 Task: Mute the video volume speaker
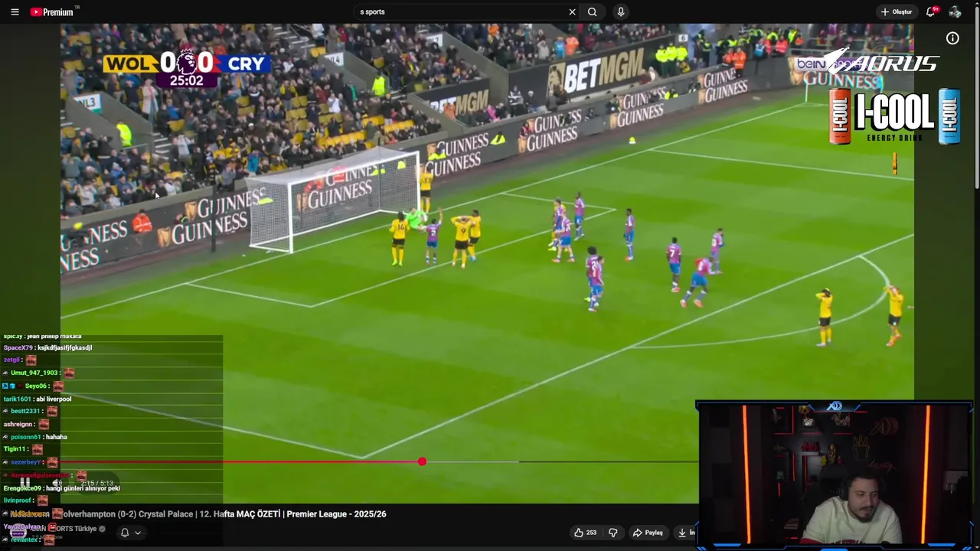(x=57, y=483)
